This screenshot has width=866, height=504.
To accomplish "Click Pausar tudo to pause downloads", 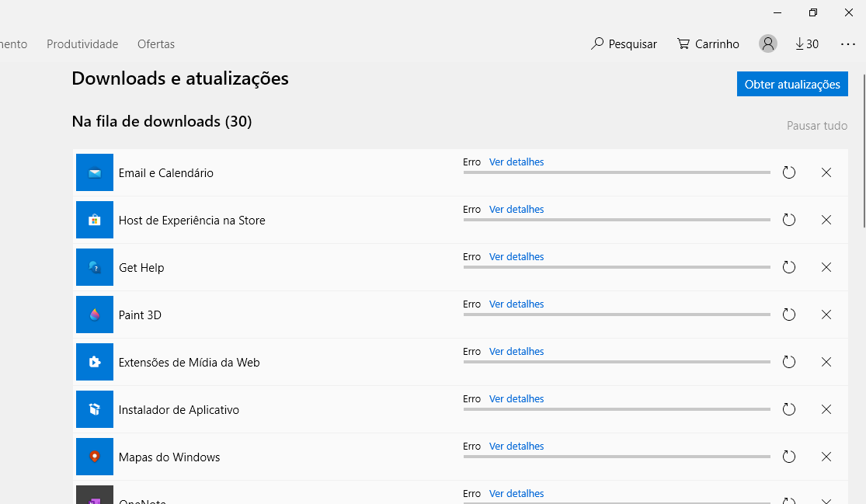I will click(x=817, y=126).
